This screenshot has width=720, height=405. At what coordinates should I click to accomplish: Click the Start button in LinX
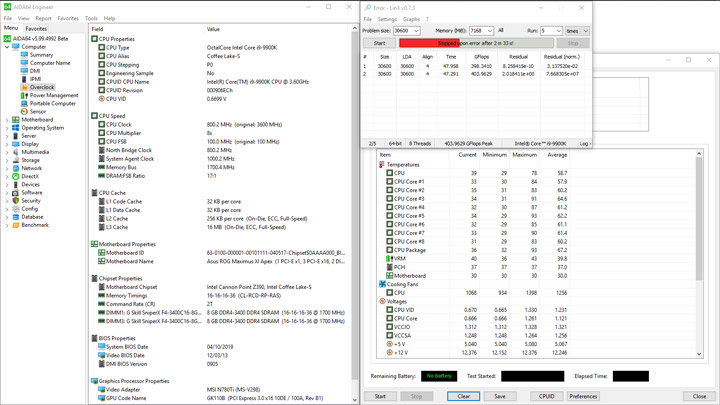tap(379, 43)
